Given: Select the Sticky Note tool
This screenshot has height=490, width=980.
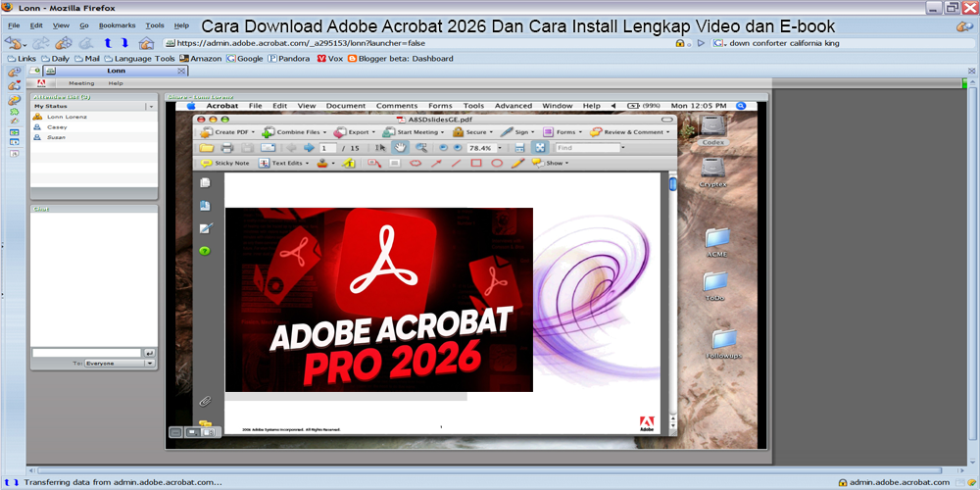Looking at the screenshot, I should tap(224, 163).
